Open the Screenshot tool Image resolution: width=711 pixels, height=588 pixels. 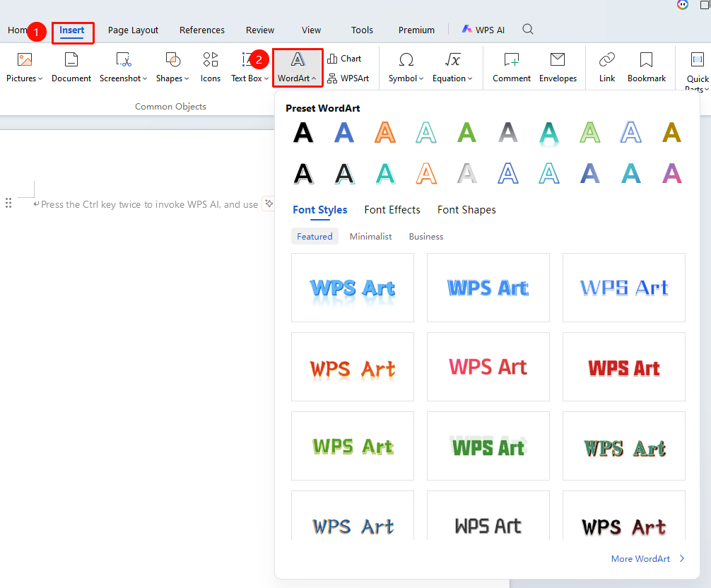[x=124, y=68]
